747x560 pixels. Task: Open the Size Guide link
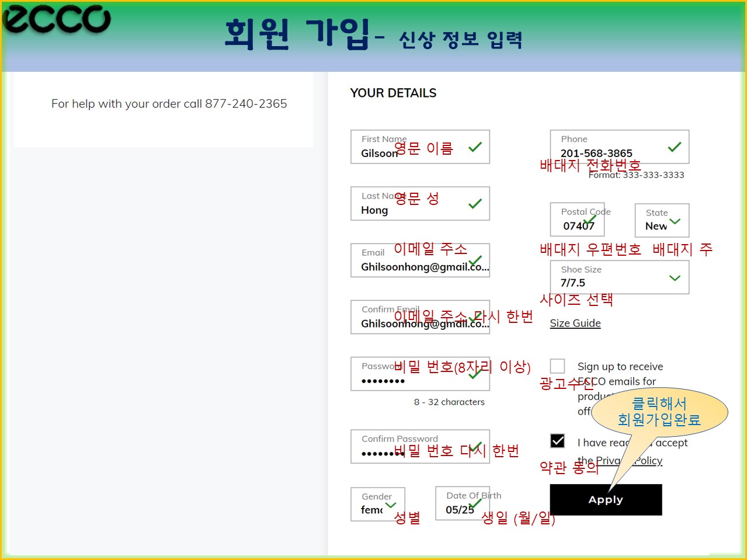[x=575, y=323]
